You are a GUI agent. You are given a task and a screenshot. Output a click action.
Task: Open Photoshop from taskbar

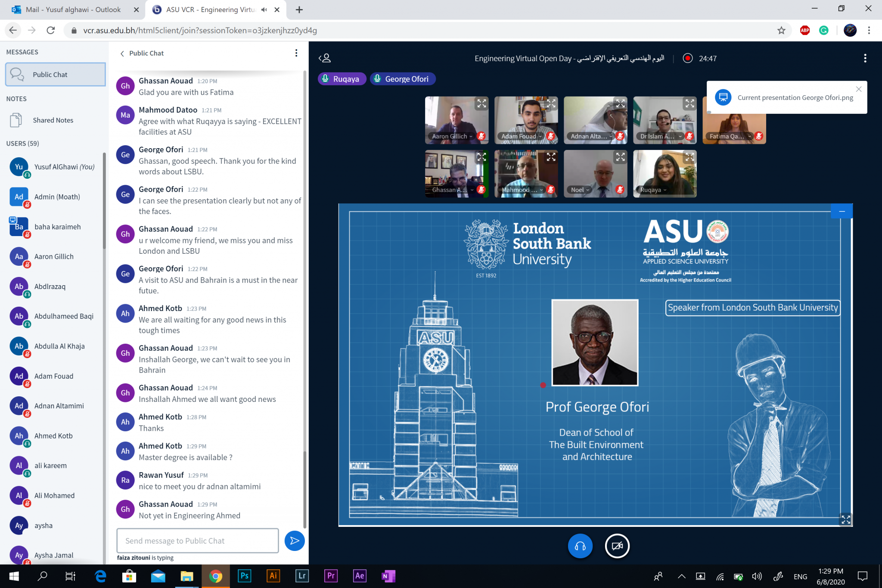point(244,576)
